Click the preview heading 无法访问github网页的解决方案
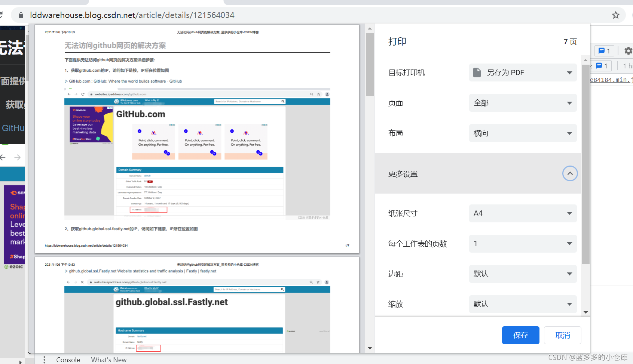The width and height of the screenshot is (633, 364). point(115,46)
